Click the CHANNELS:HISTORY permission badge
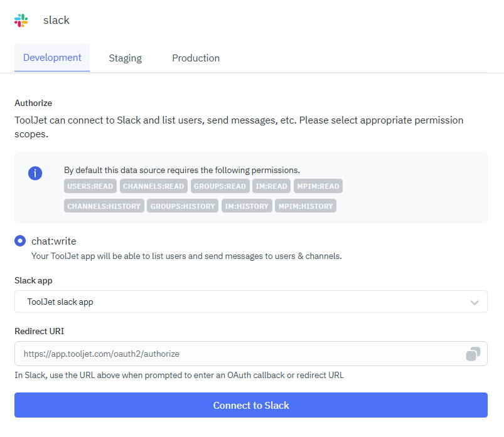 pyautogui.click(x=104, y=206)
